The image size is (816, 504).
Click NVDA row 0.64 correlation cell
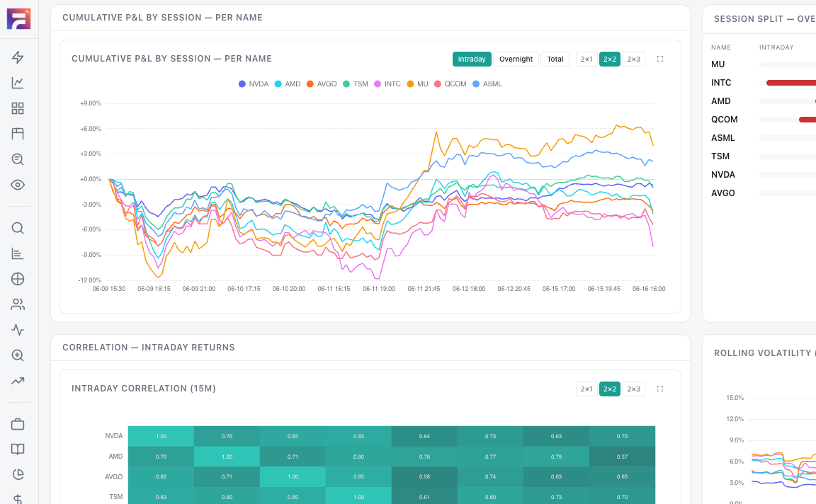425,436
